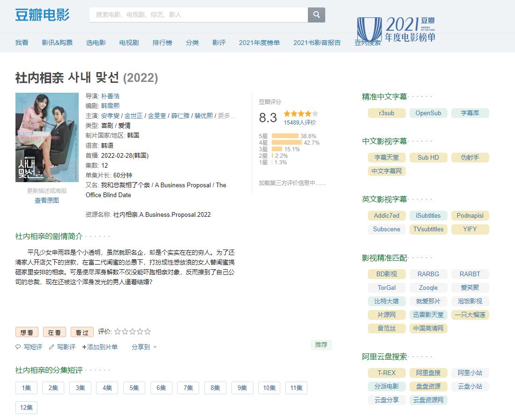Mark as 想看

point(27,332)
